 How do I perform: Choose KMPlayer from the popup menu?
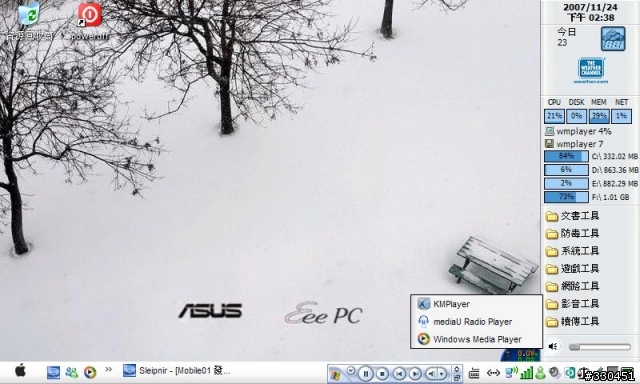coord(476,304)
